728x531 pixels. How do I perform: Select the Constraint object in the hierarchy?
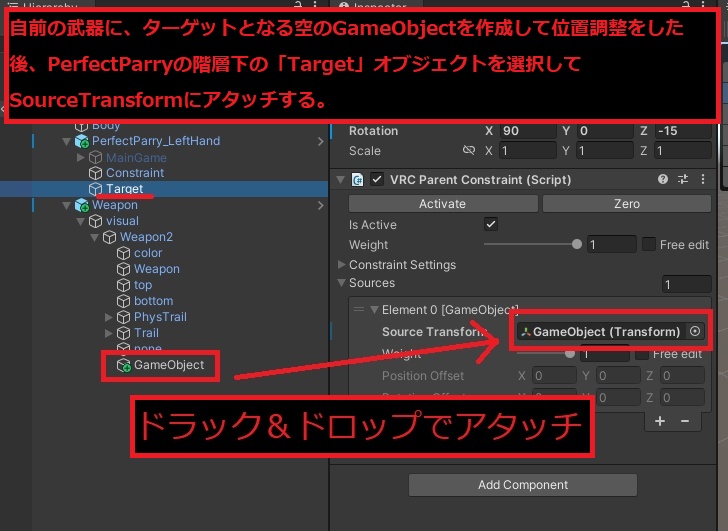tap(135, 173)
